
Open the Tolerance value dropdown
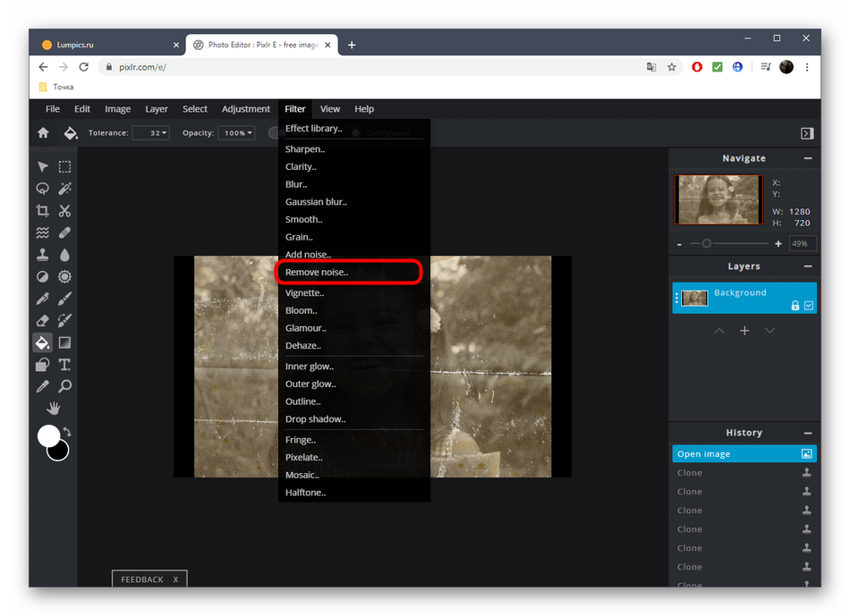click(150, 133)
